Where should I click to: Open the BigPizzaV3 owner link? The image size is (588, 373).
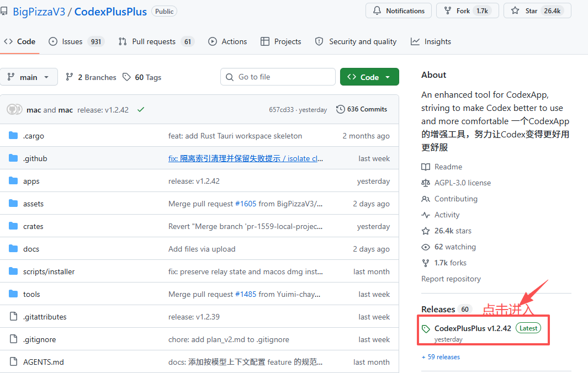(39, 12)
